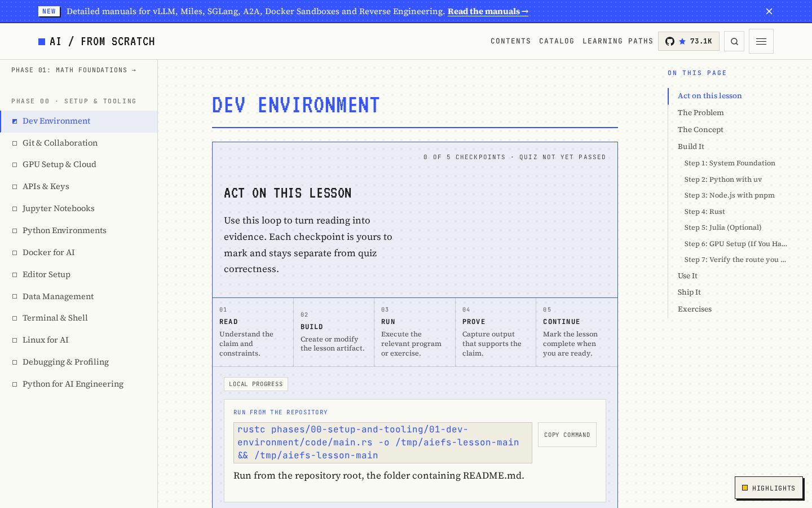The image size is (812, 508).
Task: Jump to Step 5: Julia (Optional)
Action: click(723, 227)
